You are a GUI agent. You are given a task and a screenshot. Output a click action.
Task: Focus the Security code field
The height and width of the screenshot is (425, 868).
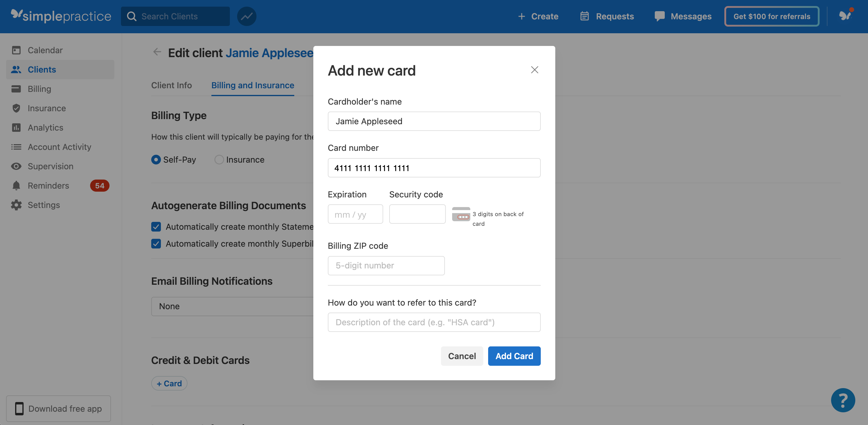coord(417,214)
